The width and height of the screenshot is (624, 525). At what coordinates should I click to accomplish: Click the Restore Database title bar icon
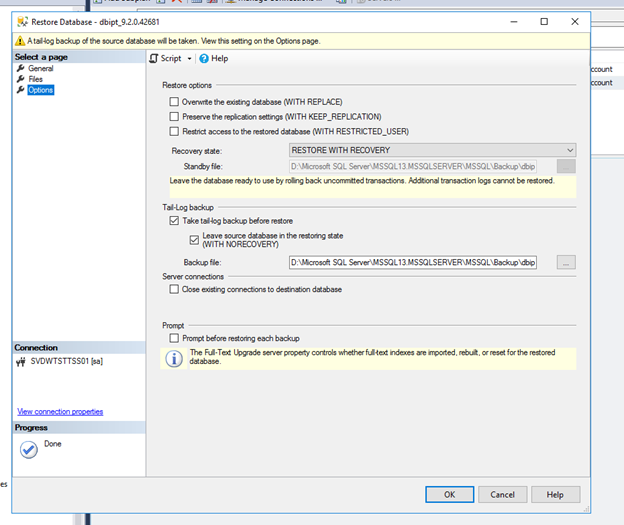(22, 21)
